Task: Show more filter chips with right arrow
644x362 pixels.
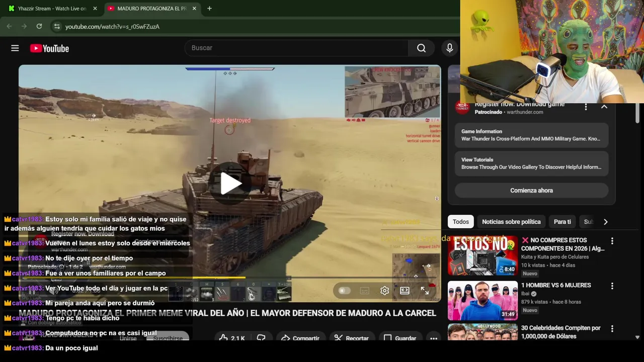Action: (605, 222)
